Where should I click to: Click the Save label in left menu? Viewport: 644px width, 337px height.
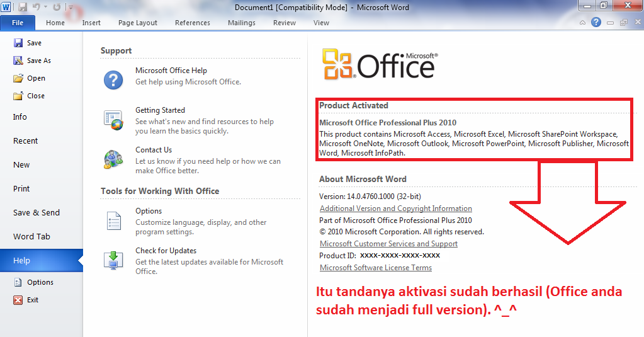click(x=34, y=43)
